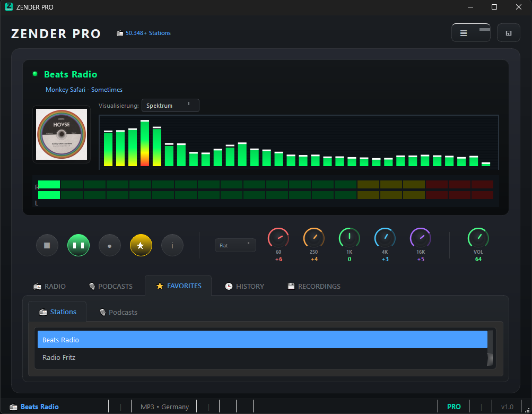The width and height of the screenshot is (532, 414).
Task: Open the Visualisierung Spektrum dropdown
Action: [170, 106]
